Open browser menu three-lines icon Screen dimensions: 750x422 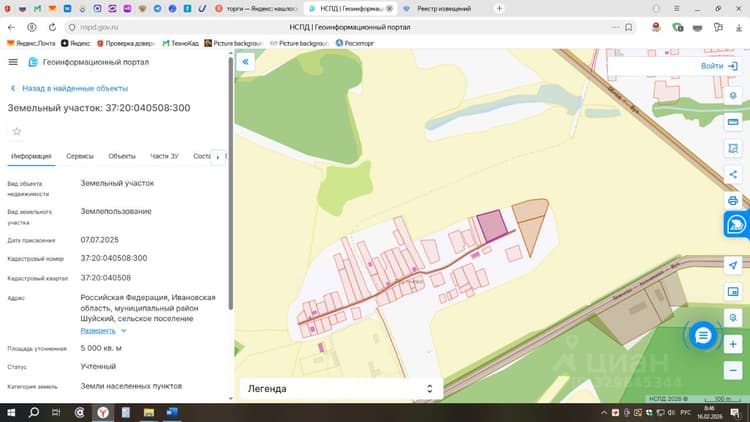(x=676, y=8)
